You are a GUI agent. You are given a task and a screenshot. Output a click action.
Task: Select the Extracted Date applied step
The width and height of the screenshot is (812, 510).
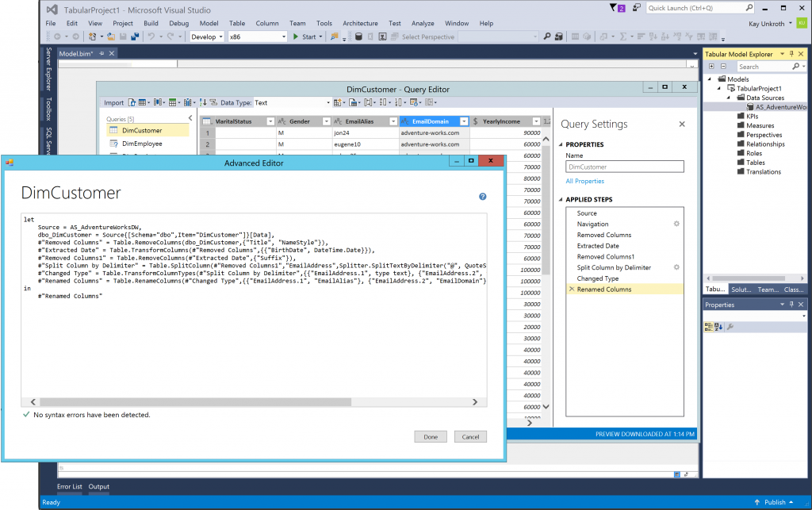[598, 246]
